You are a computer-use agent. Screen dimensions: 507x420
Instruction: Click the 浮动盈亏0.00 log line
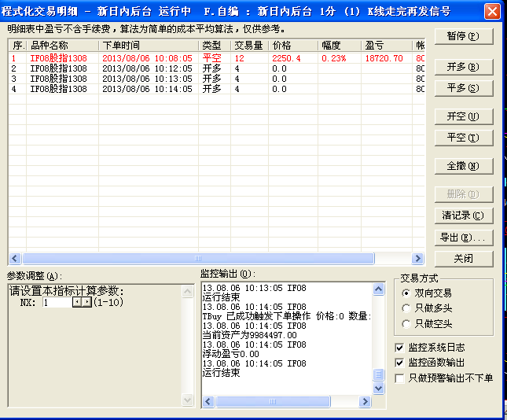pos(231,354)
